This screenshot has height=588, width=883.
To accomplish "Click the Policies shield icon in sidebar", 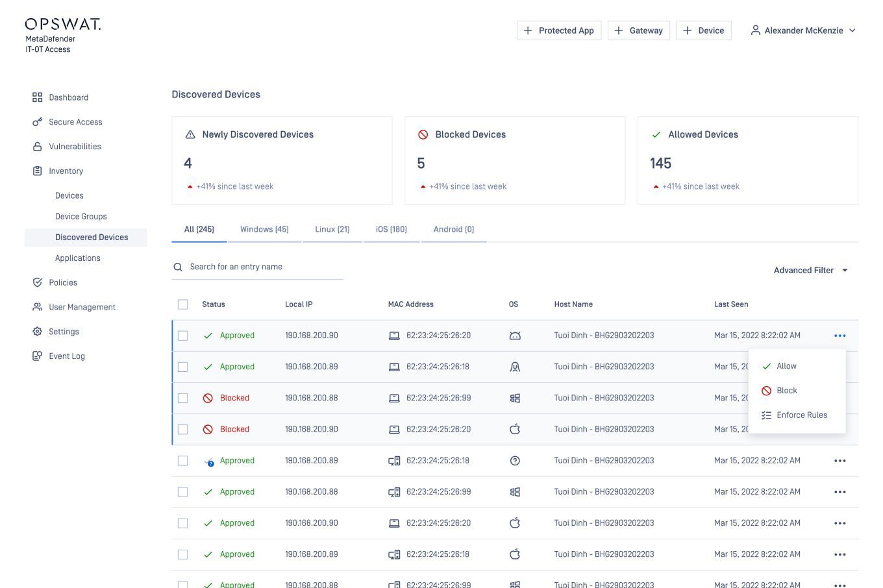I will (x=37, y=282).
